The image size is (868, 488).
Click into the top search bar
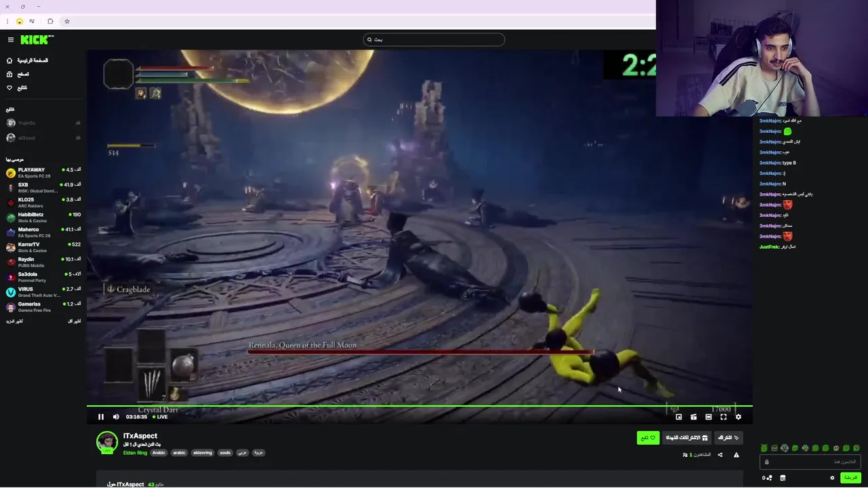[x=434, y=39]
